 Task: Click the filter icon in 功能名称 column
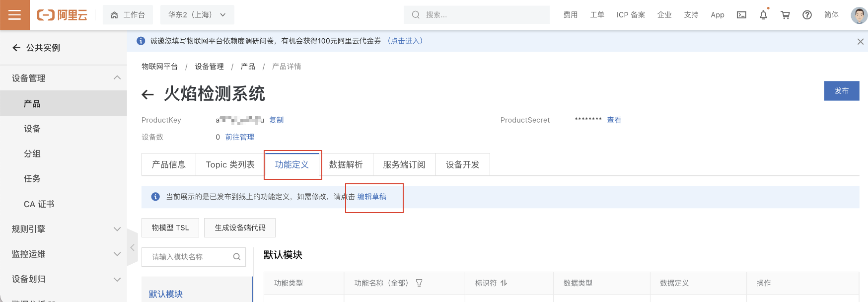[419, 283]
